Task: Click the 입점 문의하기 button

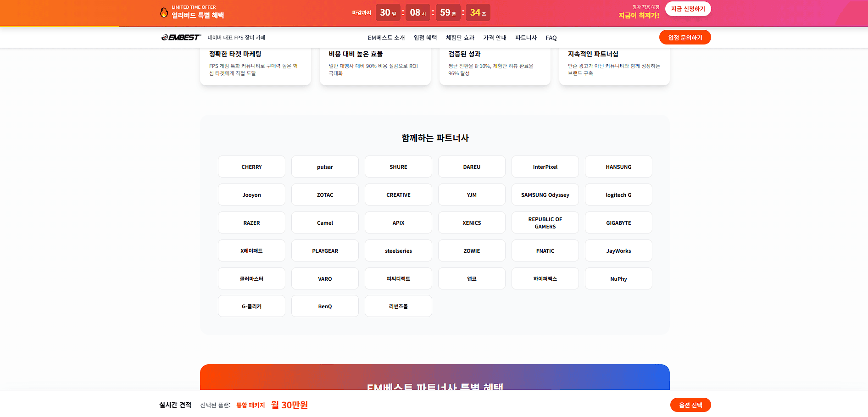Action: [x=685, y=37]
